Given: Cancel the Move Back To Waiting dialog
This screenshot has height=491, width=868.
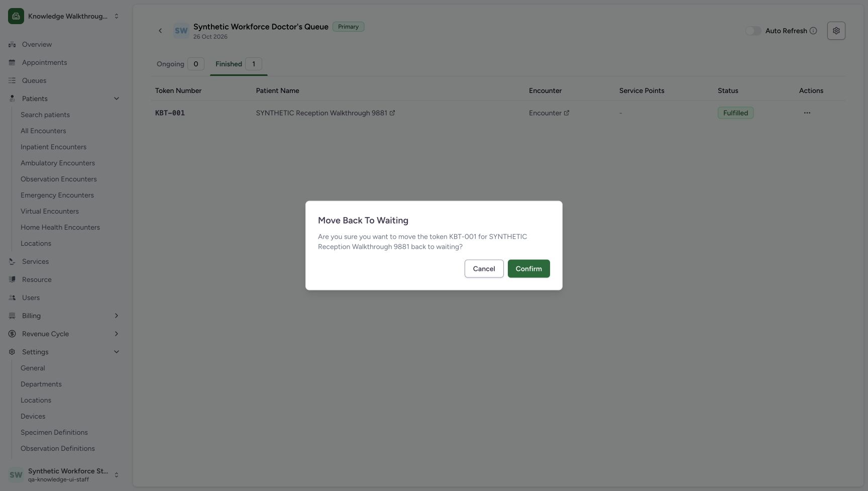Looking at the screenshot, I should [484, 268].
